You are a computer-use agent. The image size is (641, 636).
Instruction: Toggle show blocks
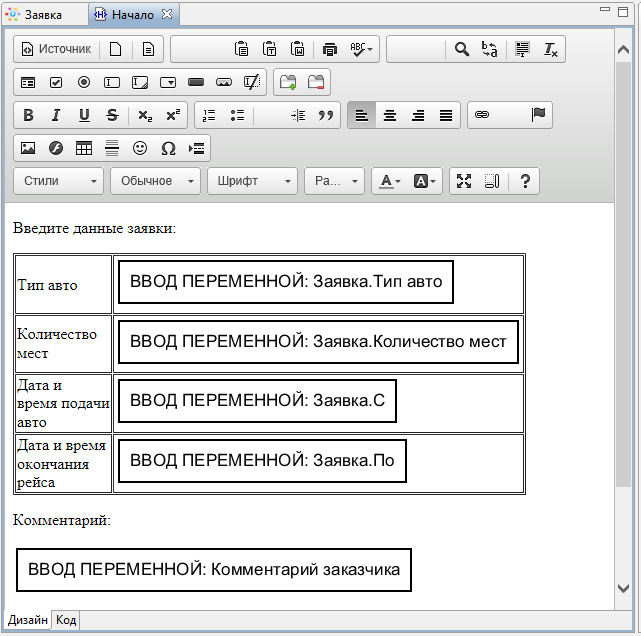pyautogui.click(x=492, y=181)
